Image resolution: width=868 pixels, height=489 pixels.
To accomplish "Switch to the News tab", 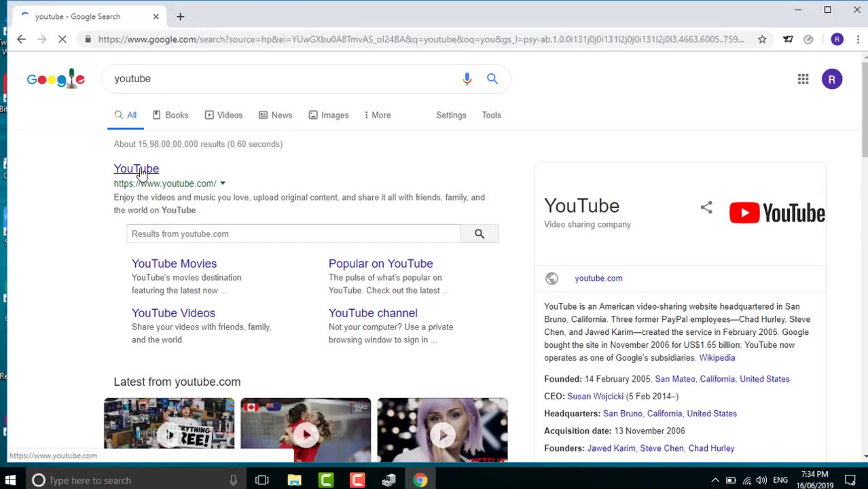I will (x=275, y=115).
